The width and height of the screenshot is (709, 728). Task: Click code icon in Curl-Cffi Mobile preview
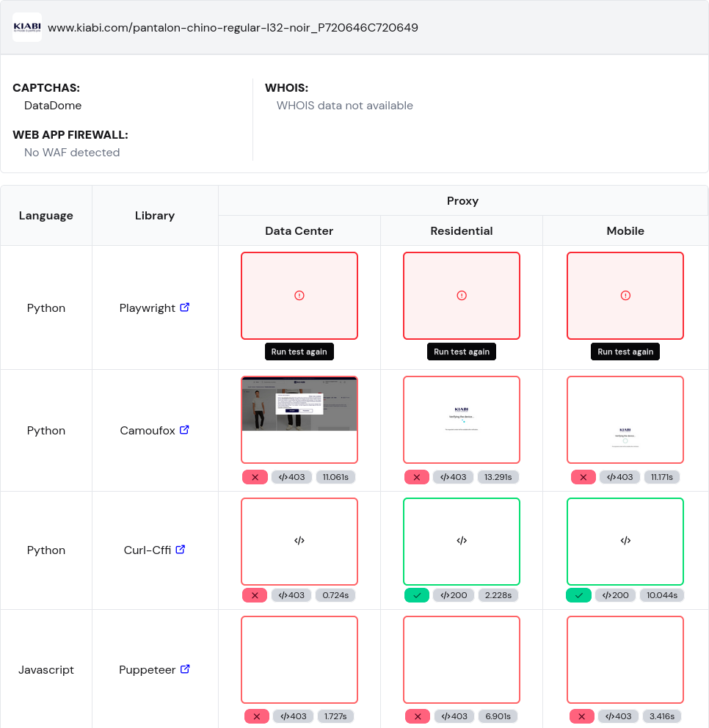(625, 541)
